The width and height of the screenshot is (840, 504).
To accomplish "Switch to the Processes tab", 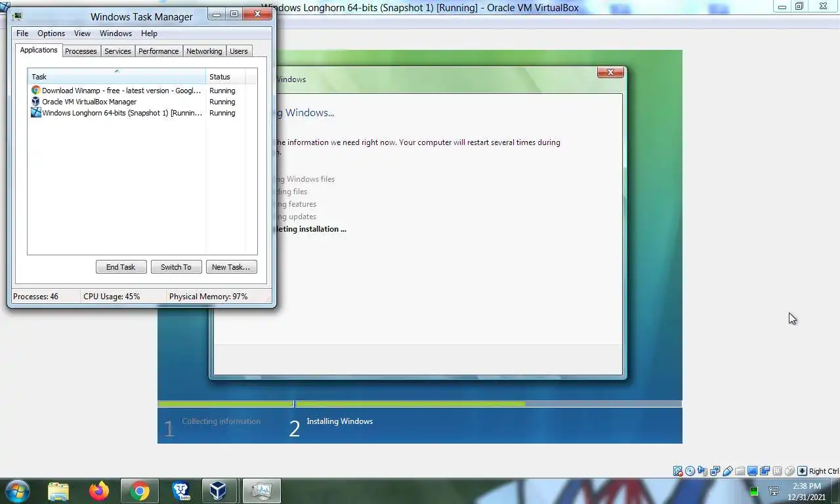I will coord(81,51).
